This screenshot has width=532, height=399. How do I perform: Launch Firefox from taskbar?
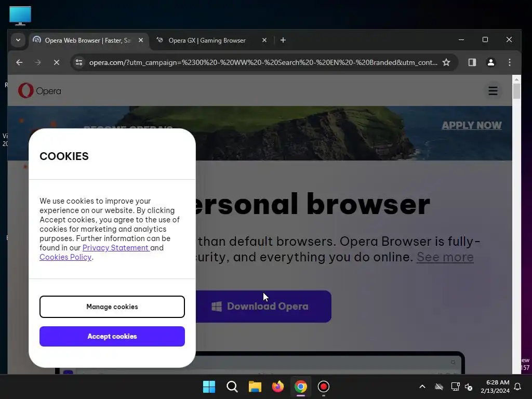(278, 387)
